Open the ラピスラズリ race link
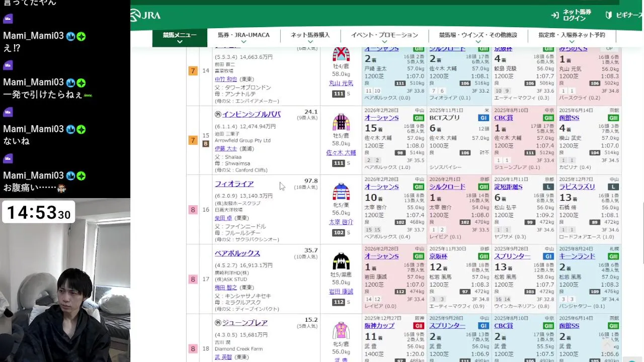 577,187
